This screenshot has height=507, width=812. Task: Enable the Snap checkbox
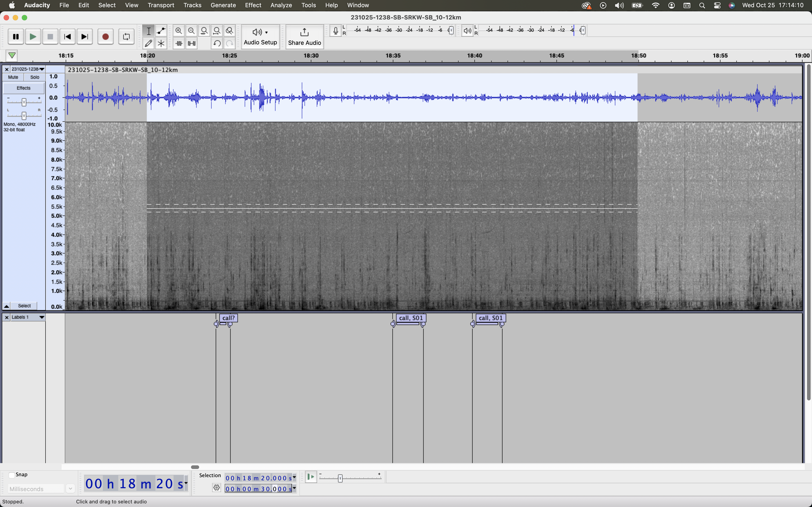(12, 475)
